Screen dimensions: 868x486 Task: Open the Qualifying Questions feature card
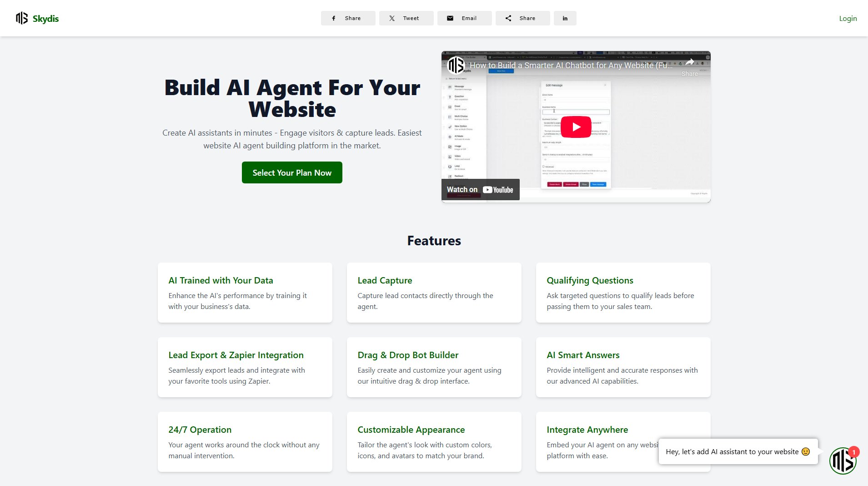pyautogui.click(x=623, y=293)
